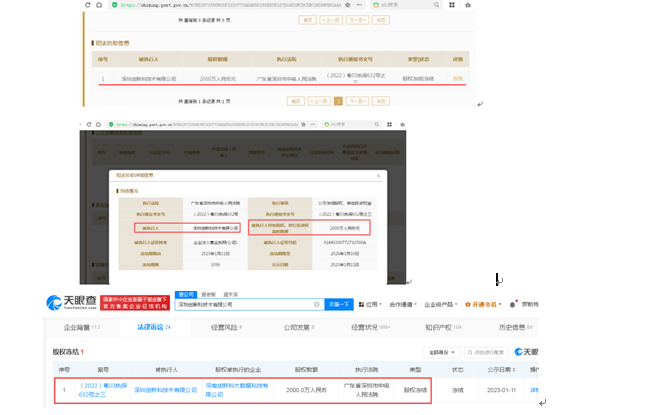Bookmark the page via the address-bar star above the 司法协助信息 table
The height and width of the screenshot is (415, 669).
click(x=348, y=5)
